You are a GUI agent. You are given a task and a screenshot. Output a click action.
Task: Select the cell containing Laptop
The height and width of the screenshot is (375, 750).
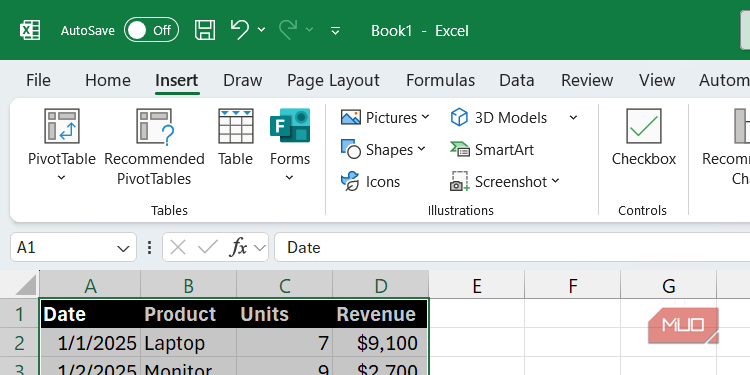[x=188, y=343]
